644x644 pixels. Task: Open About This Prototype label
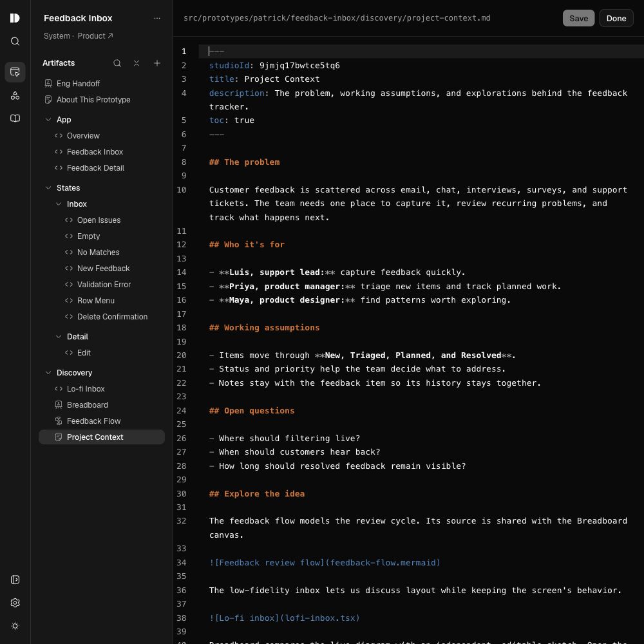(93, 99)
